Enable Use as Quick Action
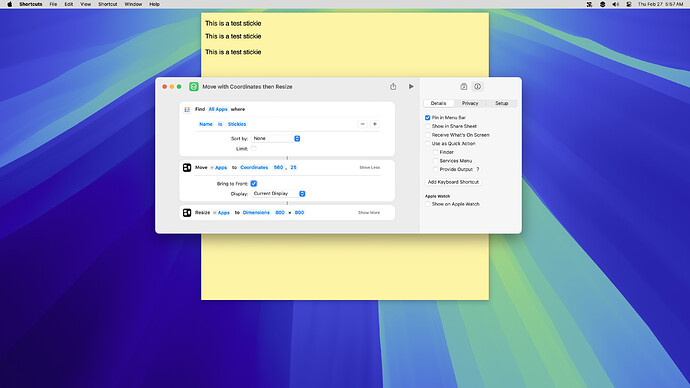Screen dimensions: 690x388 click(427, 143)
